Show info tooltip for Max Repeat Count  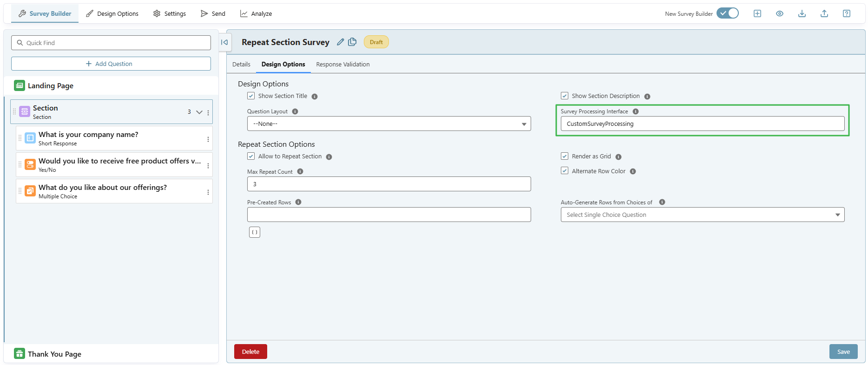[x=300, y=171]
